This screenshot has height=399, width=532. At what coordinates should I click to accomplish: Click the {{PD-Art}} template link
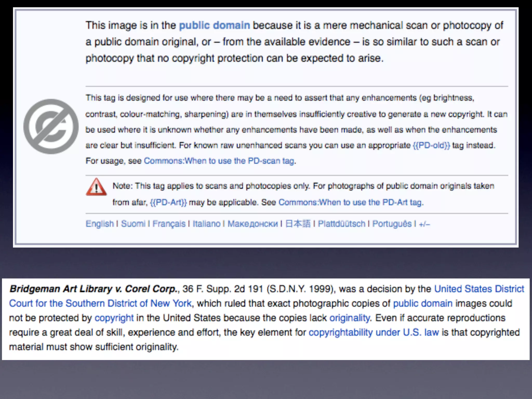tap(168, 202)
